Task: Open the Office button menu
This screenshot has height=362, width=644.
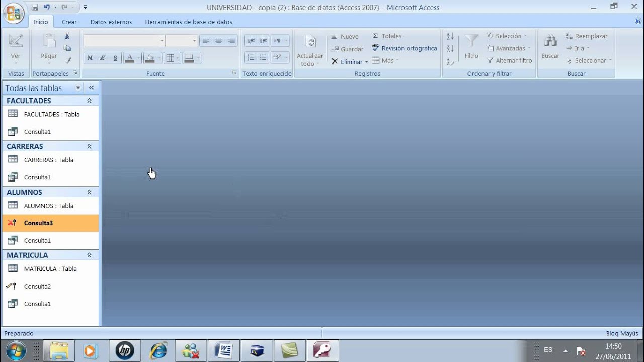Action: coord(14,13)
